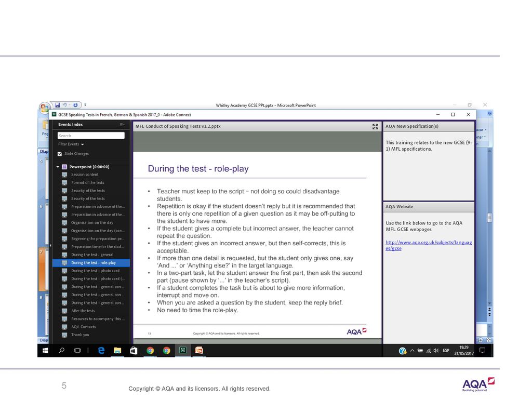Open the Events Index options menu icon

[x=122, y=125]
